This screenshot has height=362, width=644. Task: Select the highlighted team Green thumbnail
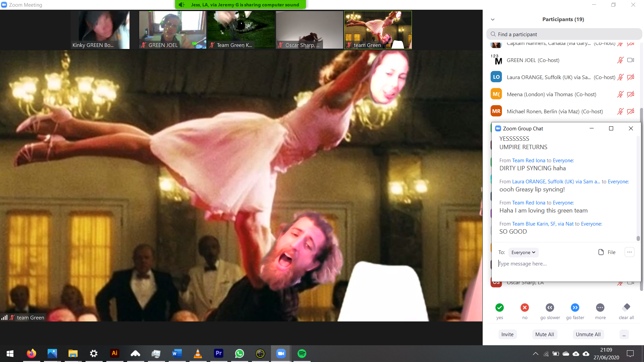[x=378, y=30]
